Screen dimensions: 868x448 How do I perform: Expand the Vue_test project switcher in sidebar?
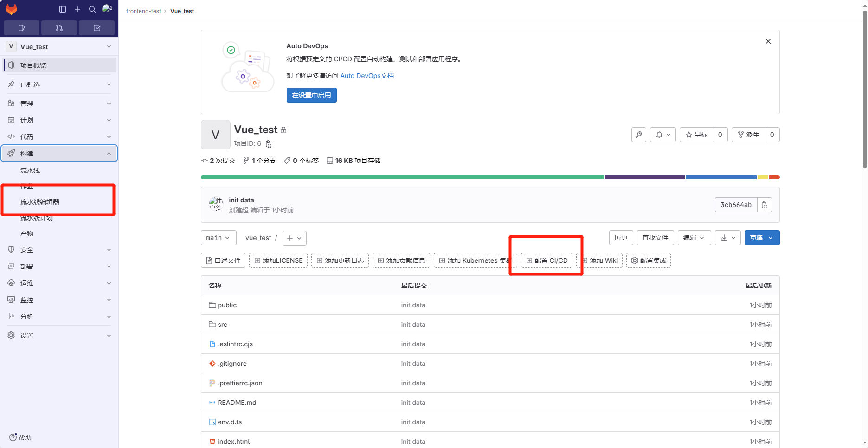point(59,46)
